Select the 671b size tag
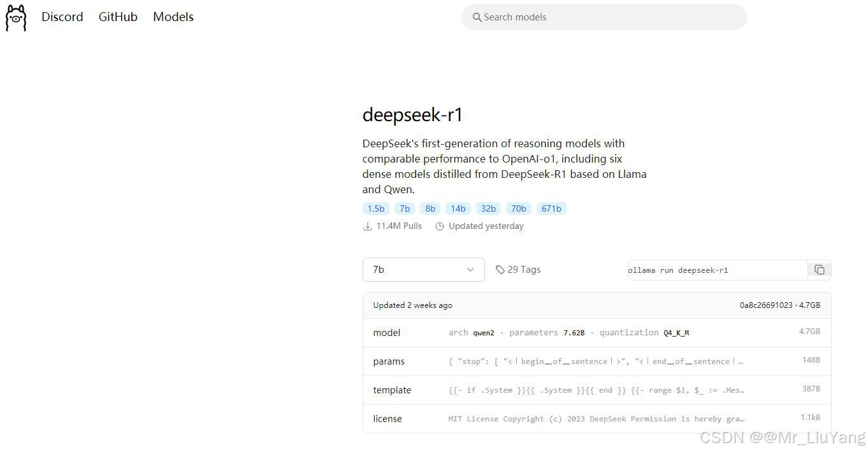Screen dimensions: 868x452 tap(551, 208)
